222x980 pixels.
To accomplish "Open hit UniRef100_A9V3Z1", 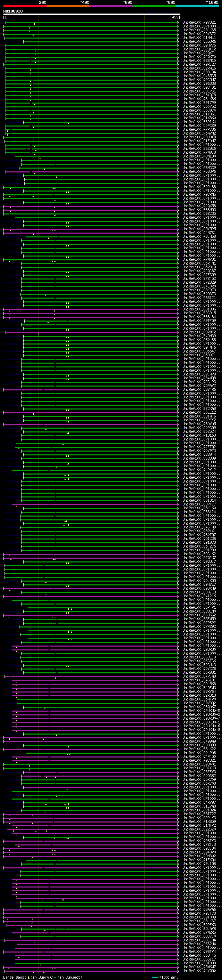I will click(x=199, y=23).
